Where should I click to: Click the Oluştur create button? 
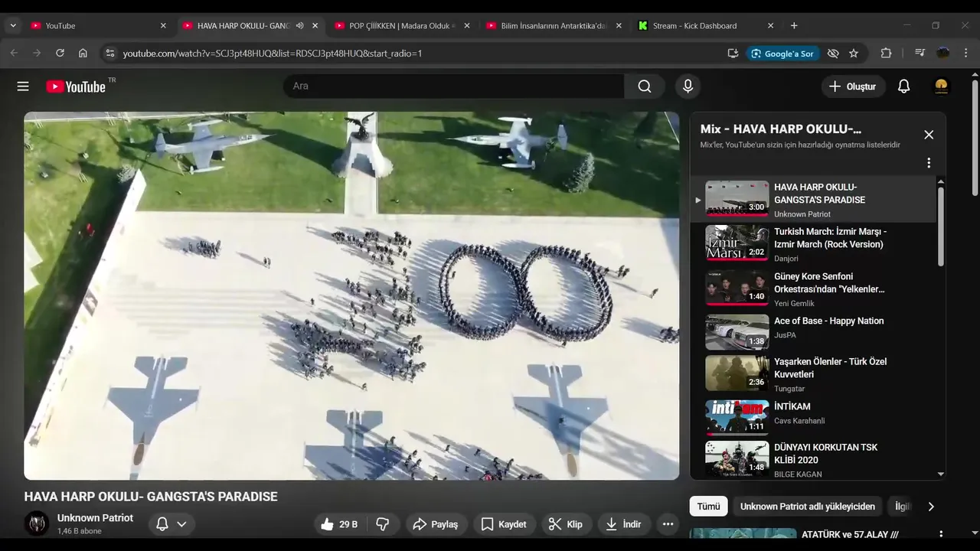tap(853, 86)
